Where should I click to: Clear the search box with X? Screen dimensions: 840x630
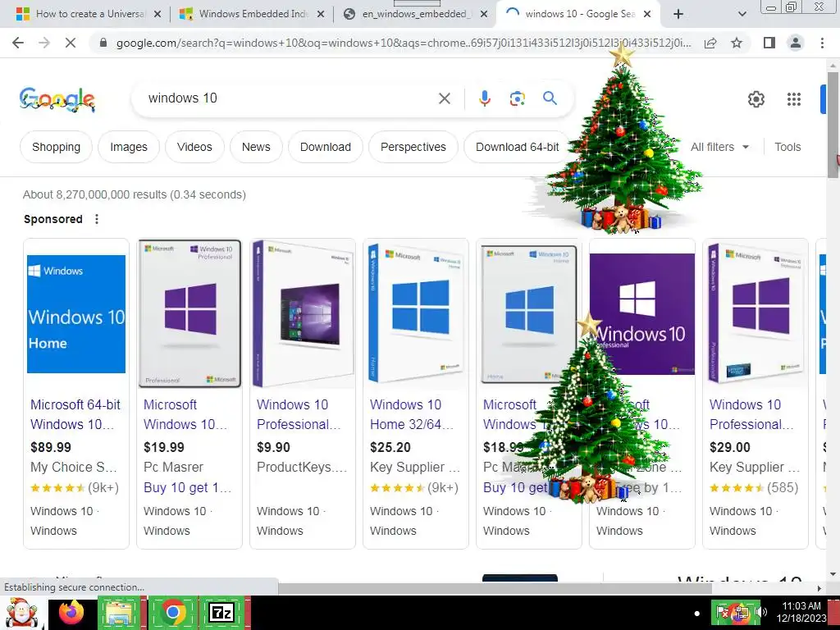coord(444,98)
